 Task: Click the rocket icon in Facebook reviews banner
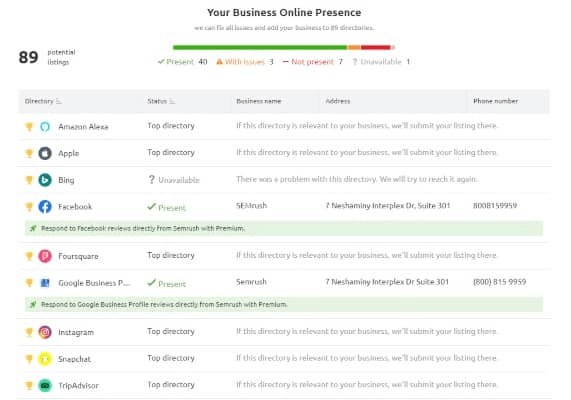(x=33, y=228)
